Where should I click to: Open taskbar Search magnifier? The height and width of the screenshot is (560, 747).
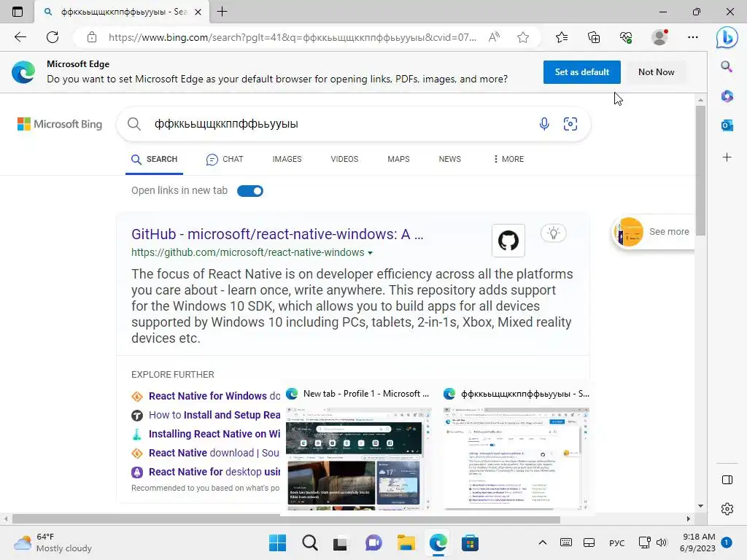pos(309,542)
